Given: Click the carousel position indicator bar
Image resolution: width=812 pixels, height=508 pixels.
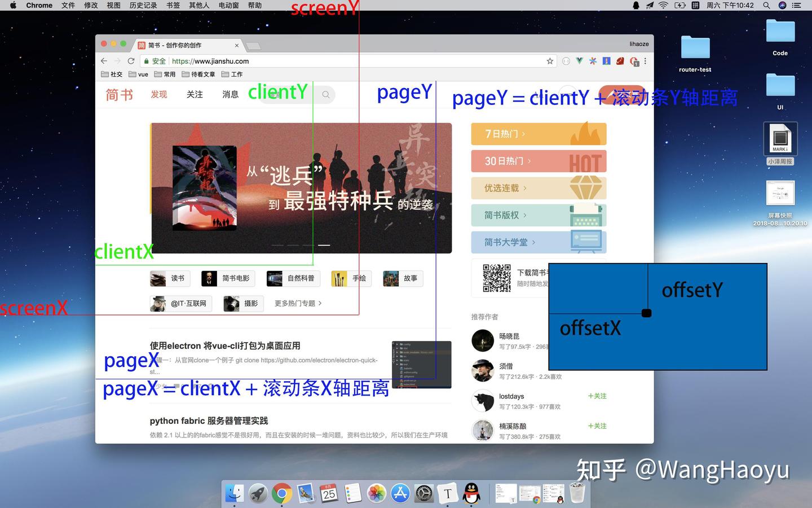Looking at the screenshot, I should 324,245.
